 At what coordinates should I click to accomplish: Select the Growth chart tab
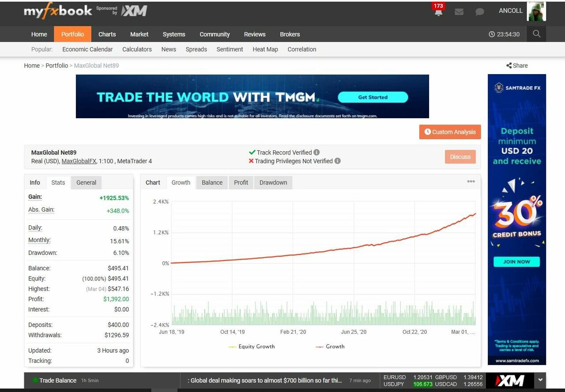(x=181, y=183)
